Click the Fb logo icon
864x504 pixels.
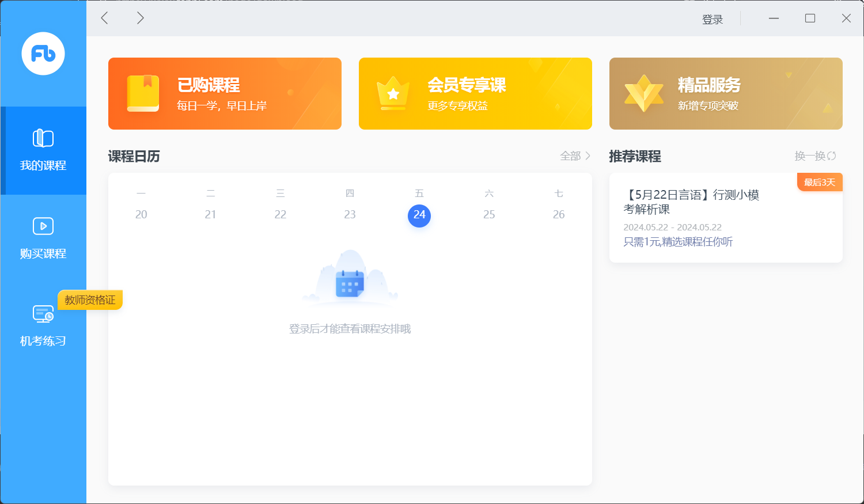click(43, 54)
